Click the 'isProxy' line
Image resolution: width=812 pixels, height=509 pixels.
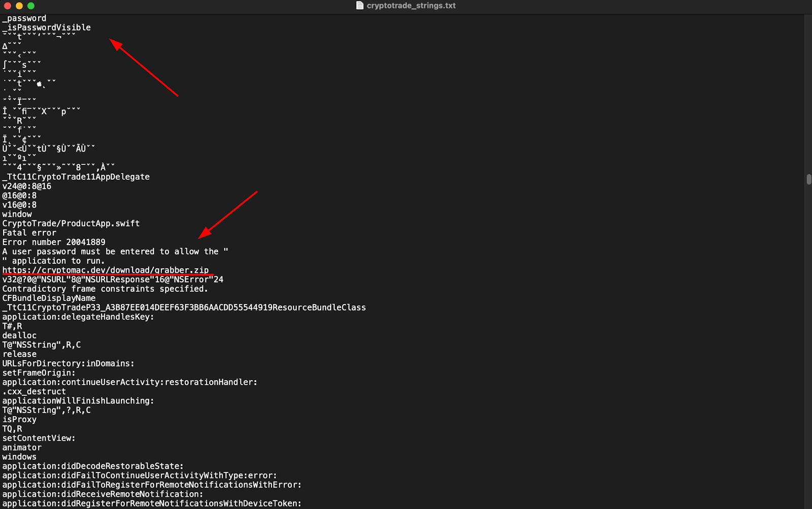pyautogui.click(x=19, y=419)
